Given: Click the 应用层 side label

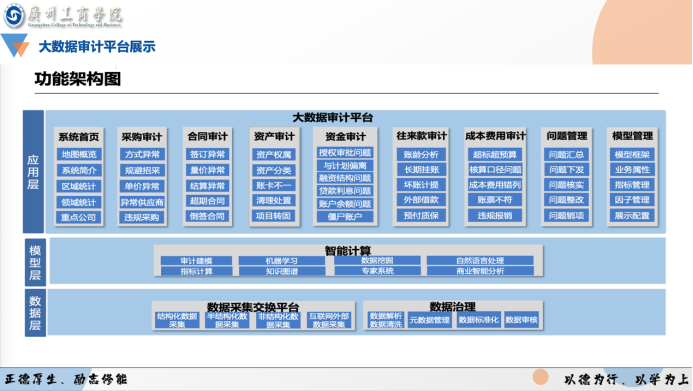Looking at the screenshot, I should 33,171.
